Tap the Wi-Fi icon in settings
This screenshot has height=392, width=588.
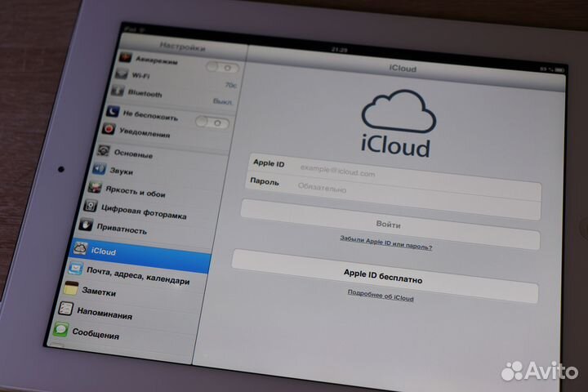(x=121, y=73)
